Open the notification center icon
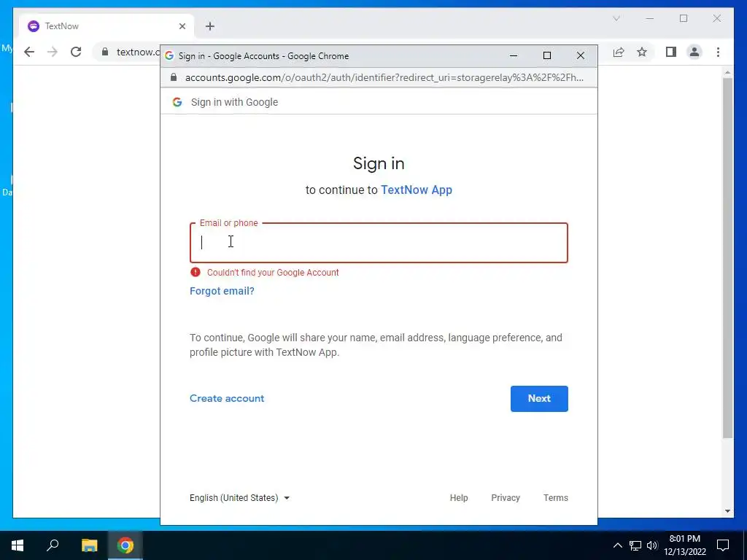 723,545
